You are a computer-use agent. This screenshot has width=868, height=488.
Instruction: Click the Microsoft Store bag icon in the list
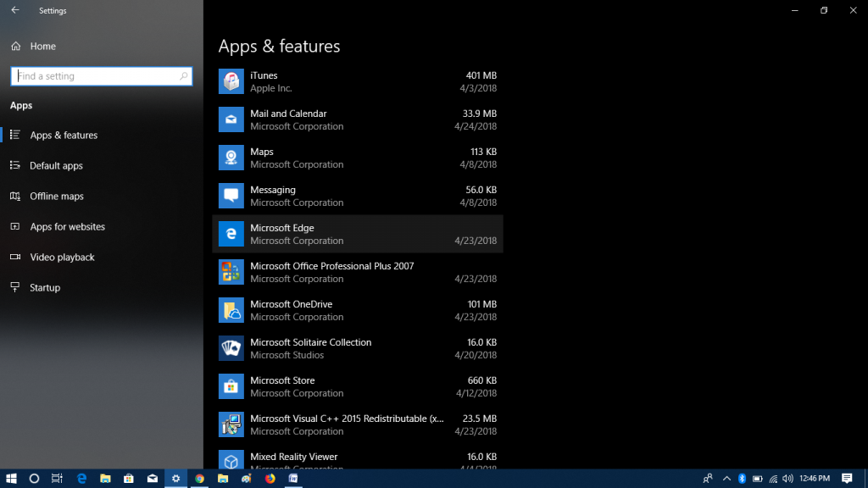pyautogui.click(x=231, y=386)
